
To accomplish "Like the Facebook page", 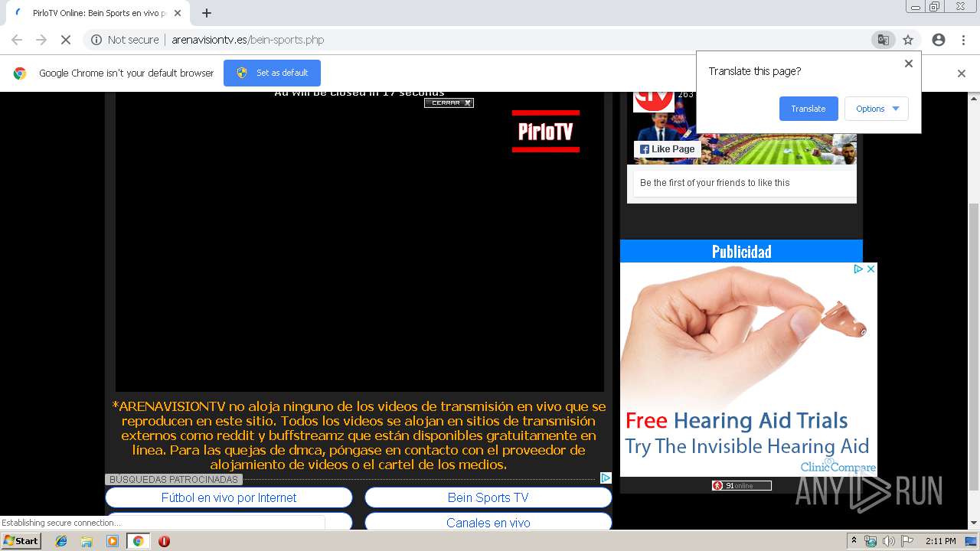I will click(668, 149).
